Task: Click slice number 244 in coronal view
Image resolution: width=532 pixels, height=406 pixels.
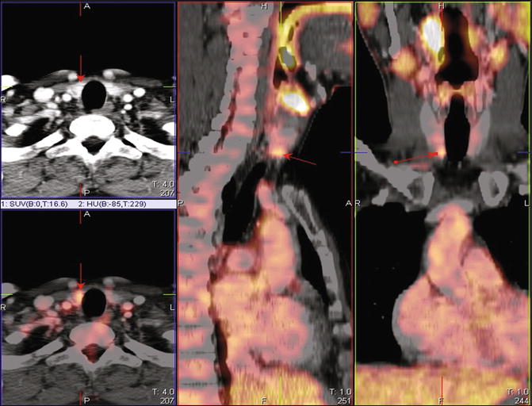Action: click(520, 400)
